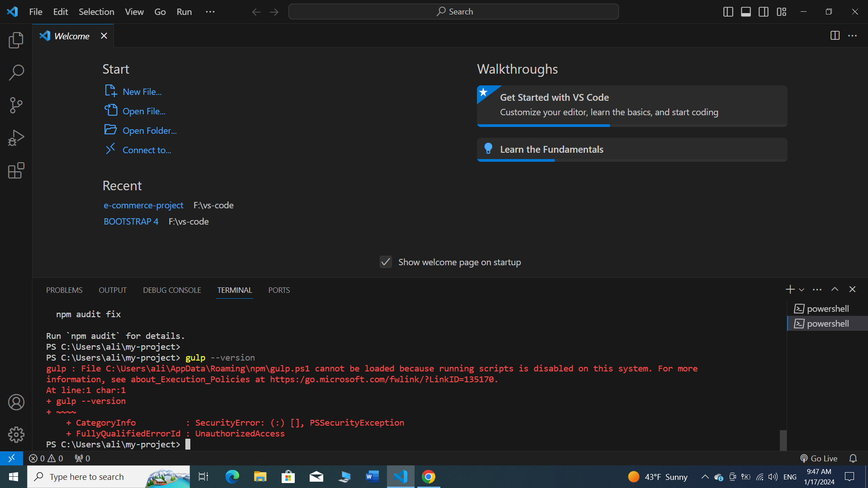The height and width of the screenshot is (488, 868).
Task: Maximize the panel size chevron
Action: (835, 289)
